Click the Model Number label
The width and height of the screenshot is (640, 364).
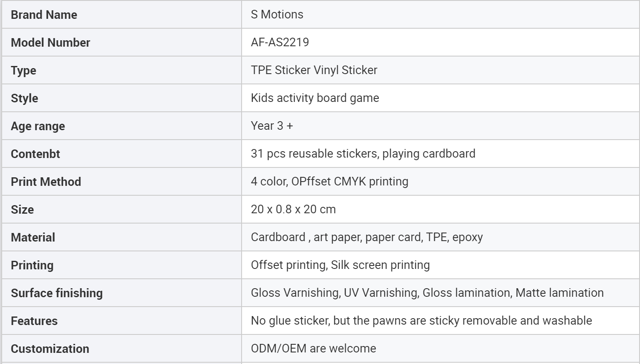(x=51, y=42)
